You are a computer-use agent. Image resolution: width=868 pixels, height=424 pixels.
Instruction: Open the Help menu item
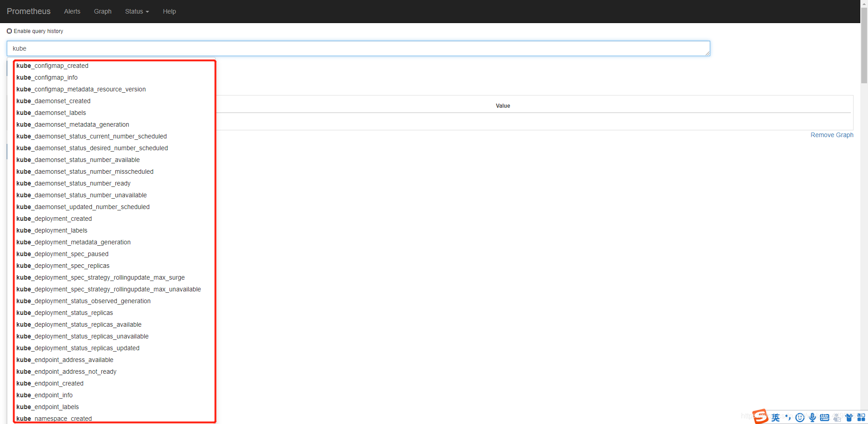pyautogui.click(x=170, y=11)
